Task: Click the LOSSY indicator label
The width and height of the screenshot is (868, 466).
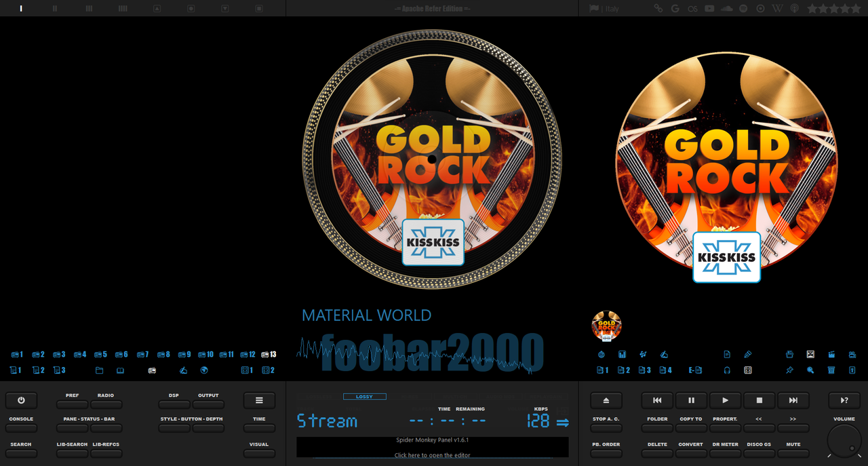Action: pyautogui.click(x=365, y=396)
